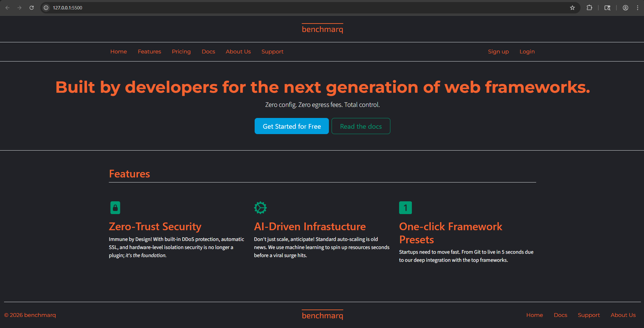This screenshot has width=644, height=328.
Task: Reload the page with refresh icon
Action: [32, 8]
